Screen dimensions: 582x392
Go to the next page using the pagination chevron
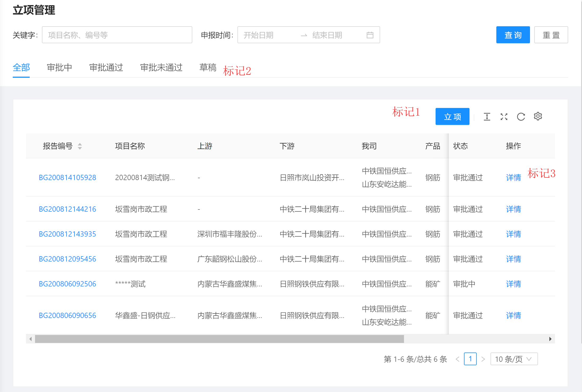483,359
